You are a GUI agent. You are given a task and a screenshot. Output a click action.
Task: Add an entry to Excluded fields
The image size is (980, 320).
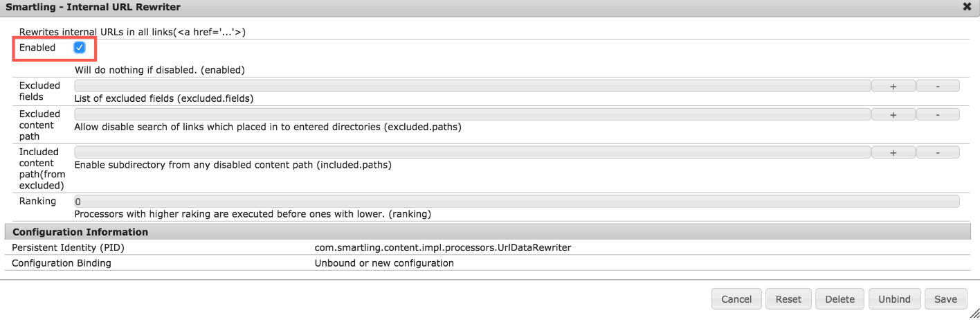[893, 86]
